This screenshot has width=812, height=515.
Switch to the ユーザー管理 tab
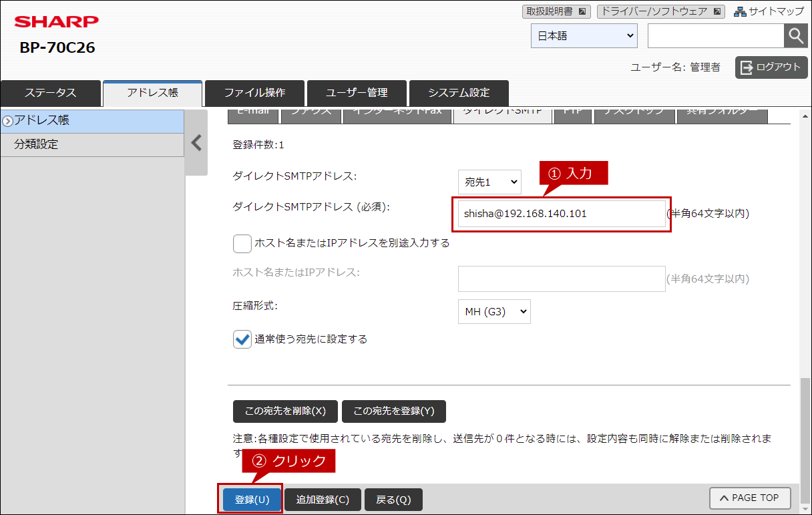pos(357,93)
